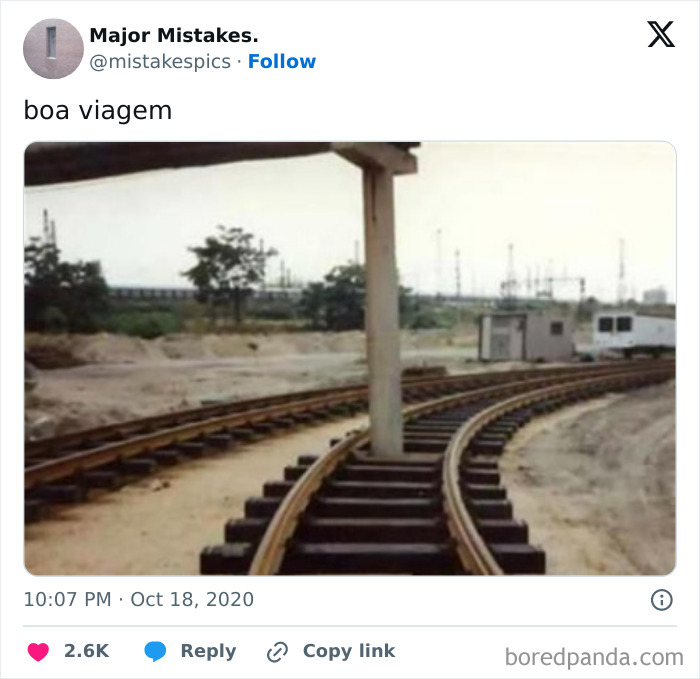The width and height of the screenshot is (700, 679).
Task: Click the 2.6K likes count
Action: (x=87, y=651)
